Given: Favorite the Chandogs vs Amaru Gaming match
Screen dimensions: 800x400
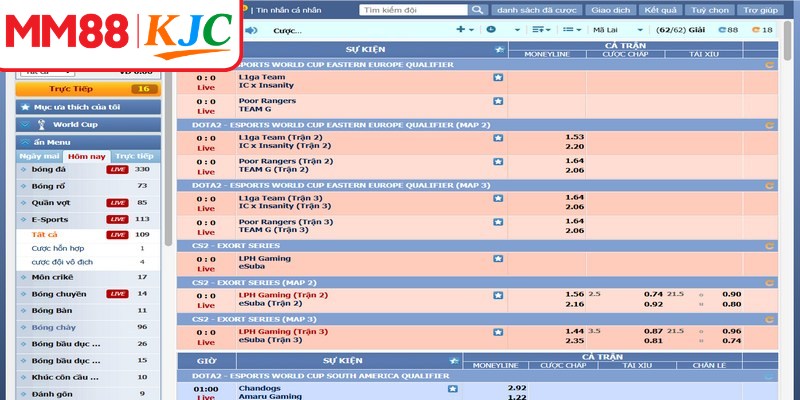Looking at the screenshot, I should (453, 389).
